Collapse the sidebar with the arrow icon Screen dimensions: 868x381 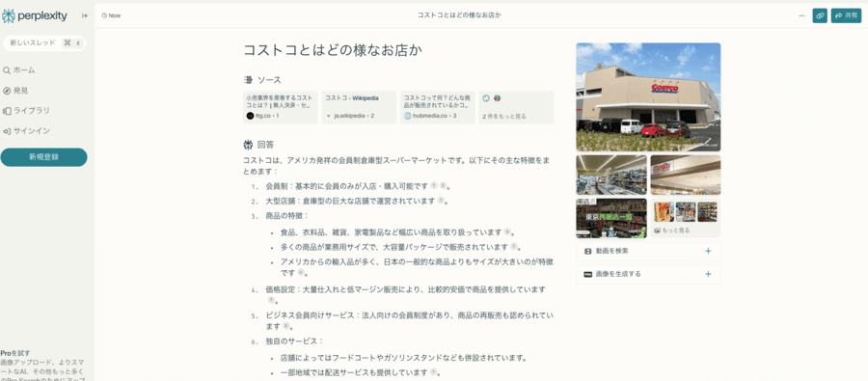click(x=85, y=15)
